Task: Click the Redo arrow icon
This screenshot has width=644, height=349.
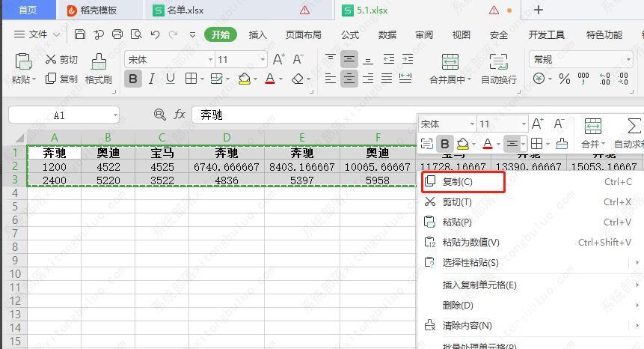Action: tap(174, 34)
